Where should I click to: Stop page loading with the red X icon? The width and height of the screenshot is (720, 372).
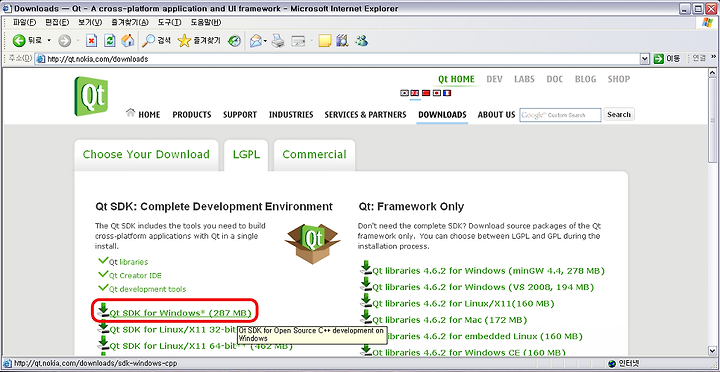(x=91, y=41)
